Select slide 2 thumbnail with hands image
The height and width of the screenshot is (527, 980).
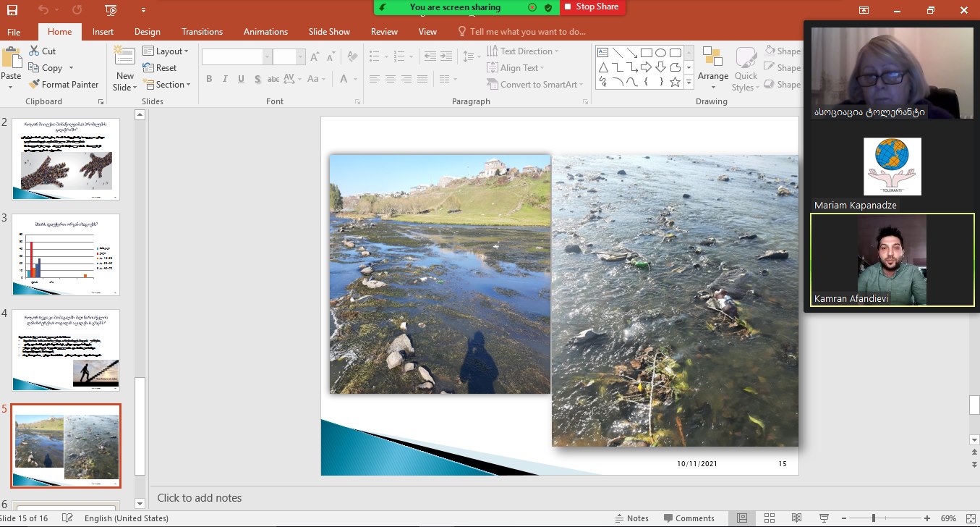click(66, 159)
